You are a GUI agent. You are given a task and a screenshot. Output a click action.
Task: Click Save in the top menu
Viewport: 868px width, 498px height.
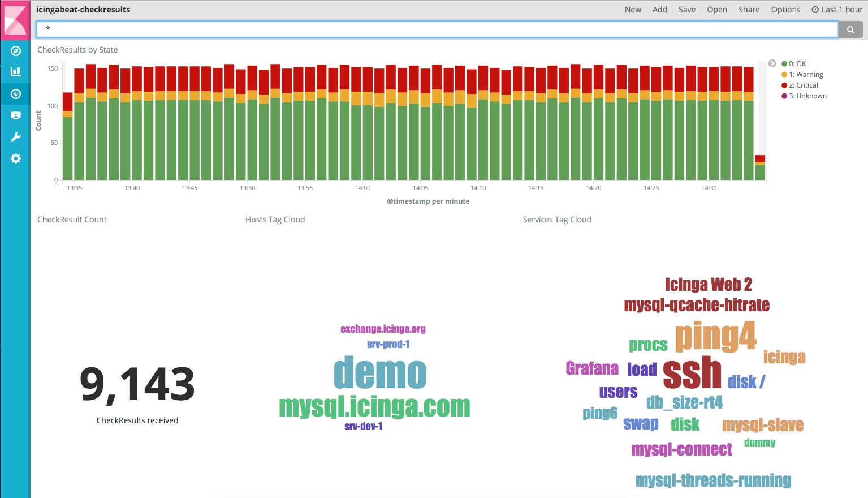[x=687, y=10]
